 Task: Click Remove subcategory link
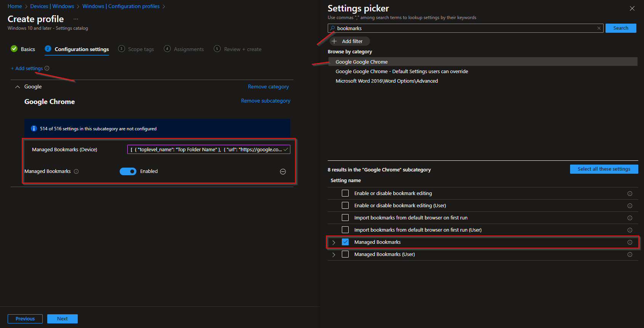pos(266,101)
